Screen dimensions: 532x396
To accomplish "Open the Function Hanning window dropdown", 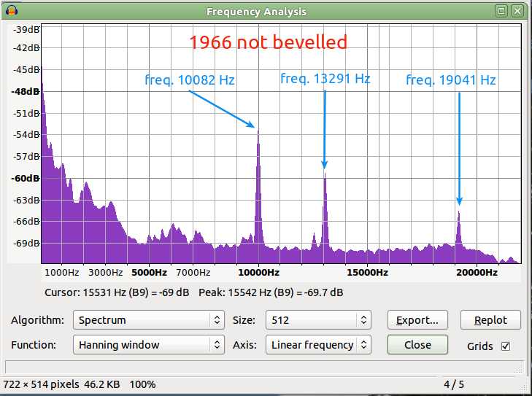I will coord(149,345).
